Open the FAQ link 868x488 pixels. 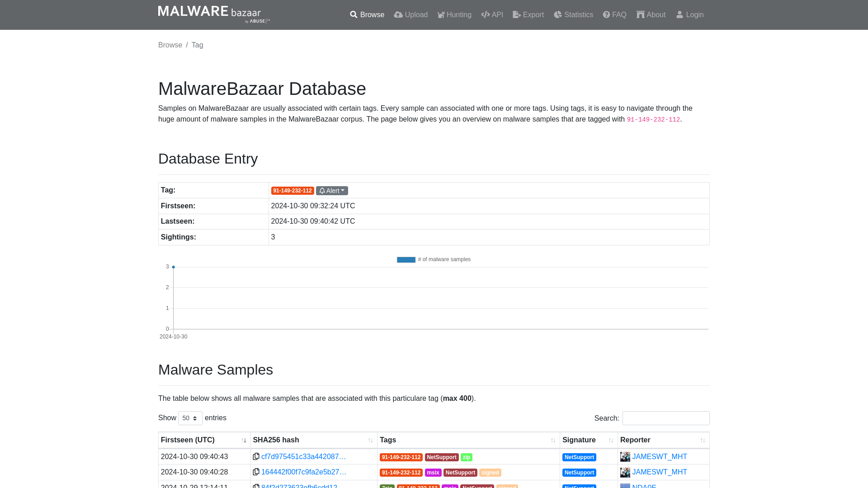[x=614, y=15]
